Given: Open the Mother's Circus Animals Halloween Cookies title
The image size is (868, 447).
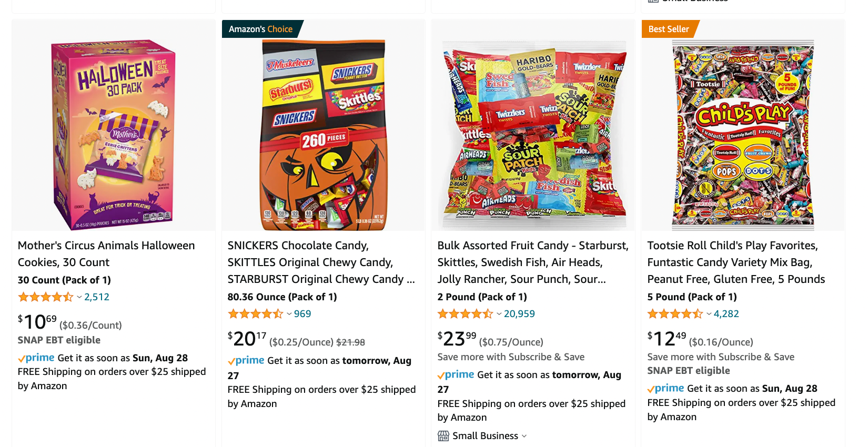Looking at the screenshot, I should (x=106, y=254).
